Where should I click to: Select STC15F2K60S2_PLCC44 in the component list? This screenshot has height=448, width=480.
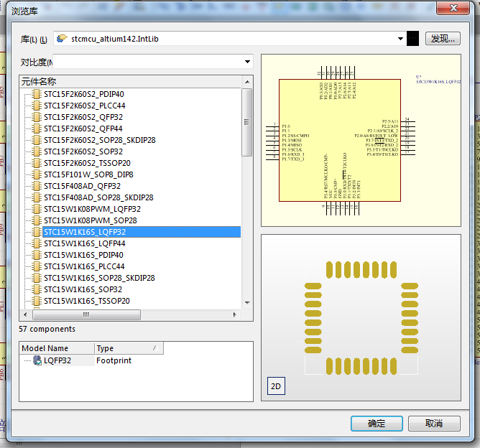(85, 106)
